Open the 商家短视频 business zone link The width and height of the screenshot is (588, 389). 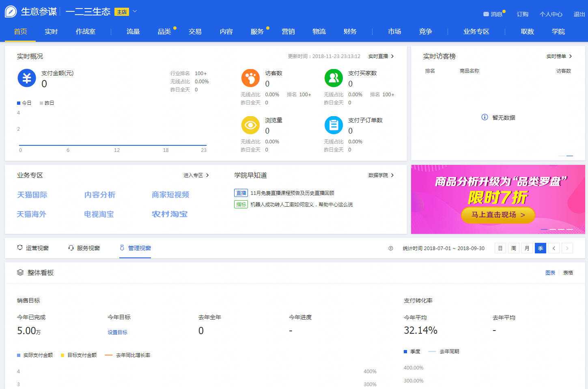click(170, 195)
